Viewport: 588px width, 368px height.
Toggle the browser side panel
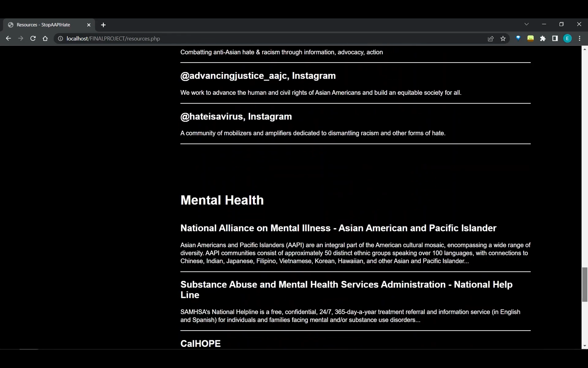(555, 38)
